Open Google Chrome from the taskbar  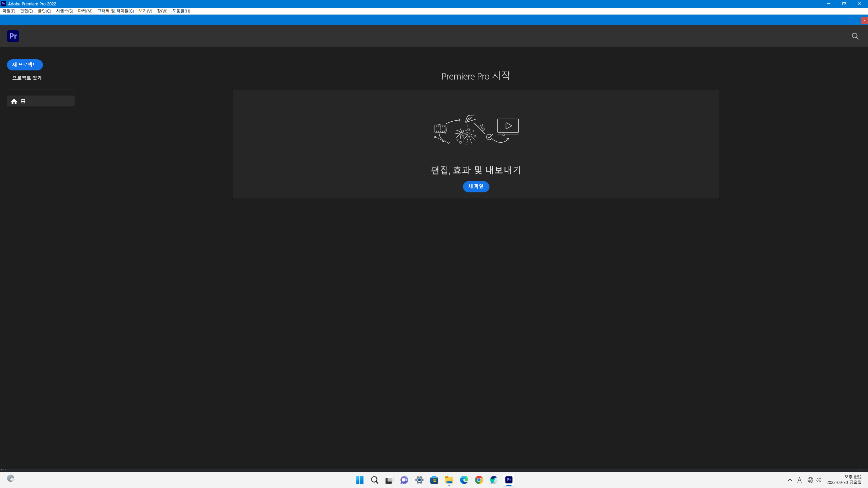(x=479, y=480)
